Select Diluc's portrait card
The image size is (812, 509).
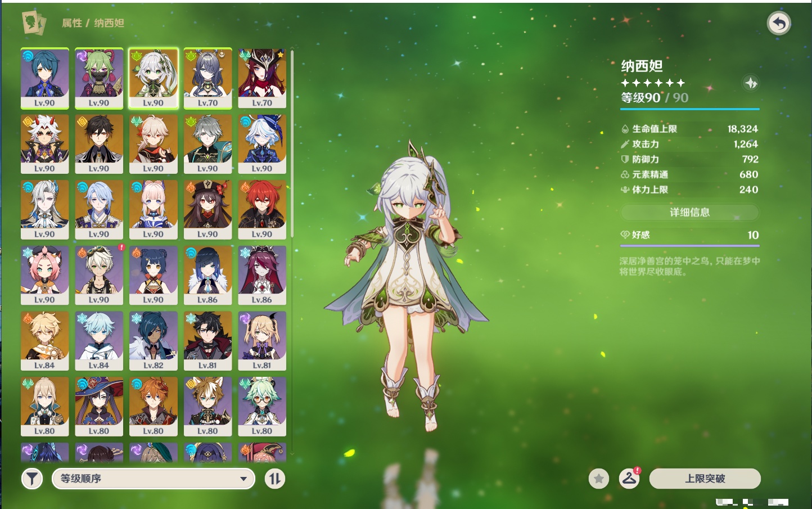[262, 210]
